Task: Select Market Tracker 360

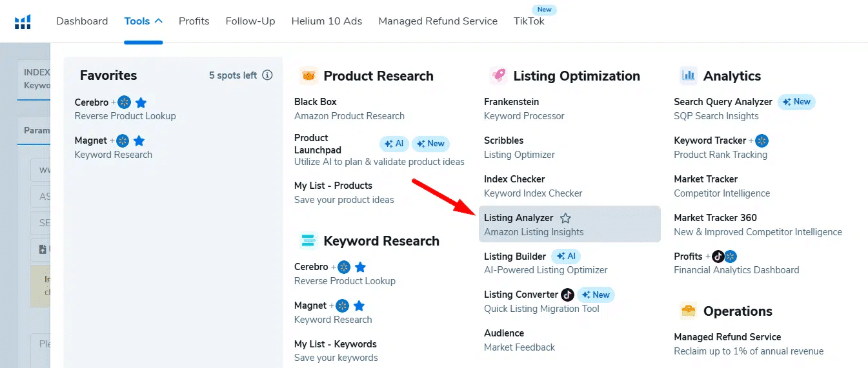Action: tap(715, 218)
